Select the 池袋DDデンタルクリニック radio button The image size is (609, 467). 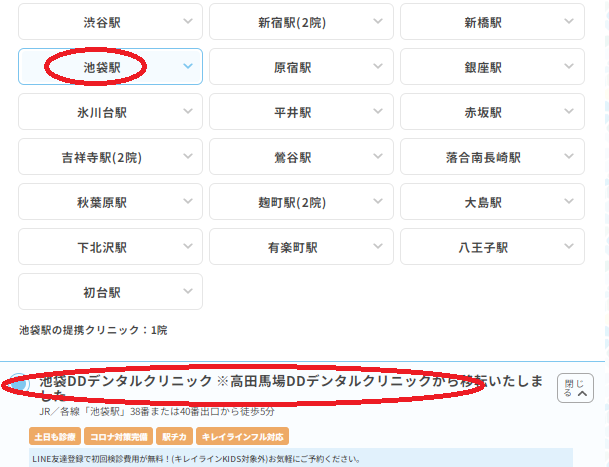[x=19, y=383]
